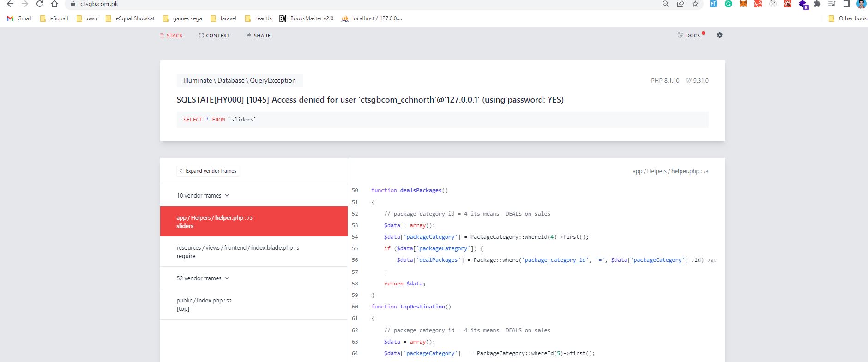
Task: Select the index.blade.php stack frame
Action: tap(254, 252)
